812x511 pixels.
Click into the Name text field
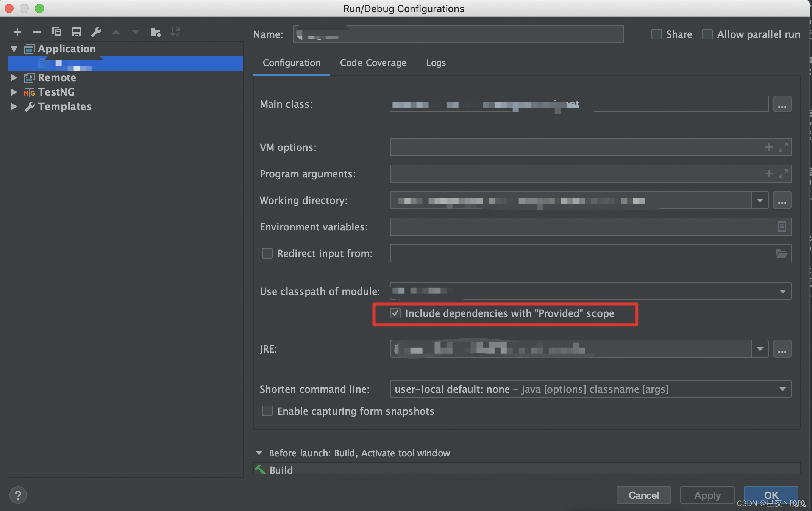458,34
